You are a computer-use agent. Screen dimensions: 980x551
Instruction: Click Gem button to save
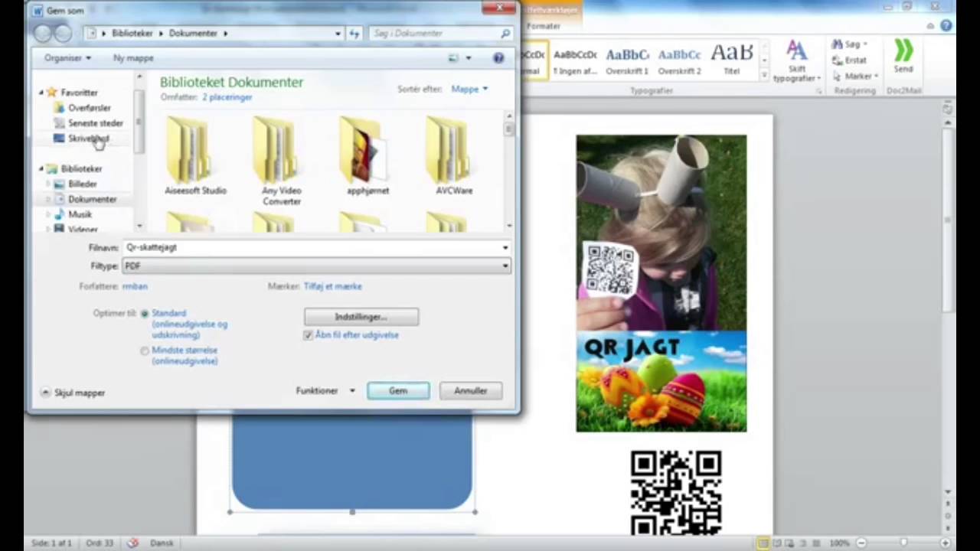[x=398, y=391]
